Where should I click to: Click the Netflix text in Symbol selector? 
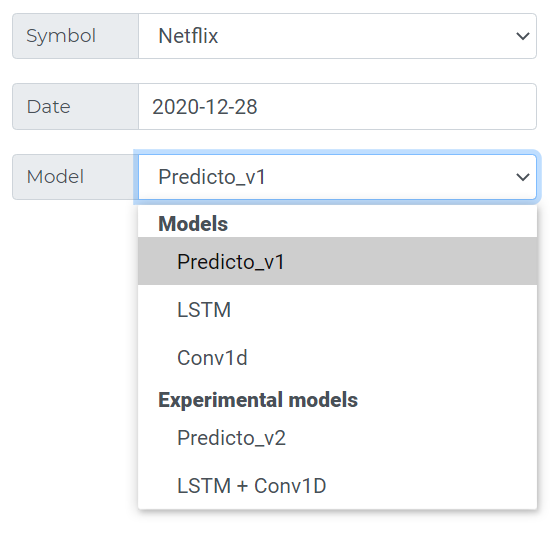(188, 36)
